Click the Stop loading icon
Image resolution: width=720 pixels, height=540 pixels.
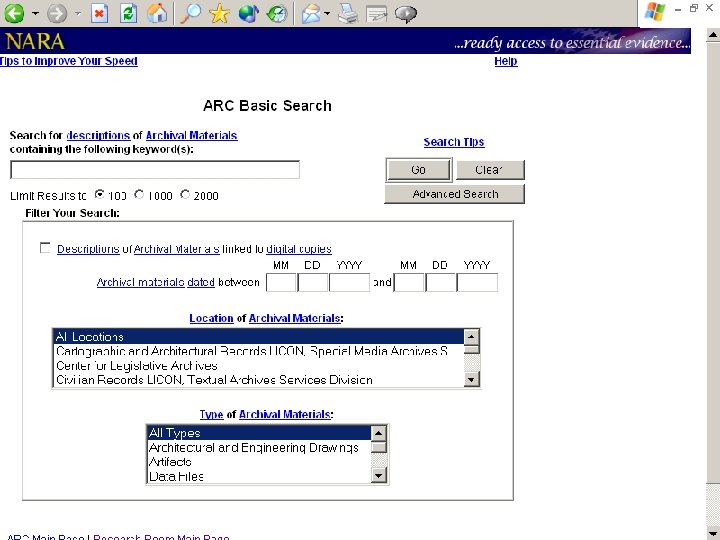click(99, 13)
